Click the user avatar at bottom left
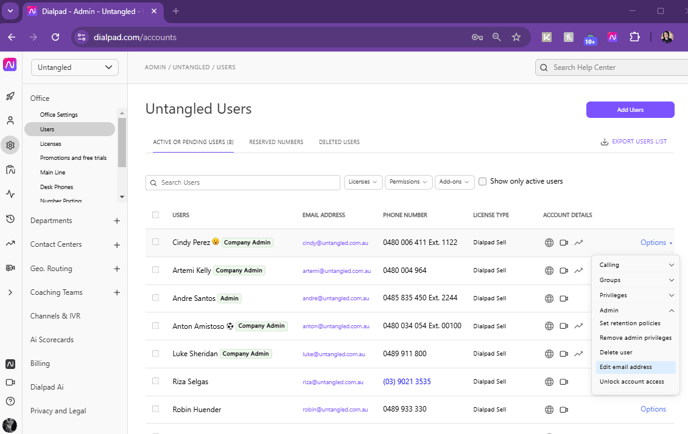Screen dimensions: 688x434 (x=10, y=425)
